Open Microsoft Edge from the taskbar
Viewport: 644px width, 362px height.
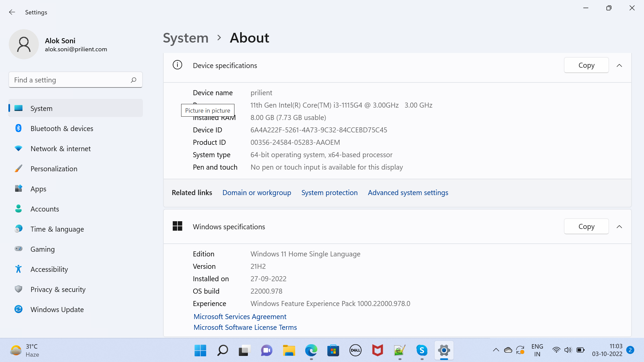(311, 350)
